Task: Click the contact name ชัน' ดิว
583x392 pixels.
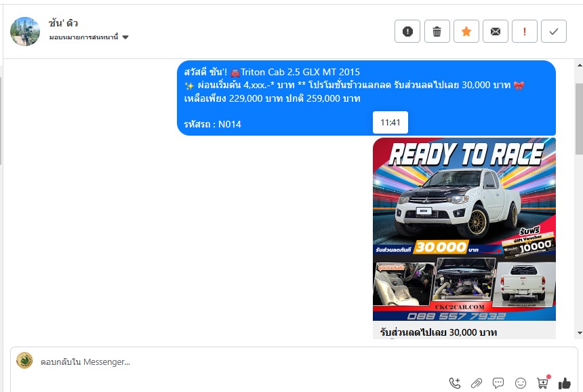Action: (x=63, y=23)
